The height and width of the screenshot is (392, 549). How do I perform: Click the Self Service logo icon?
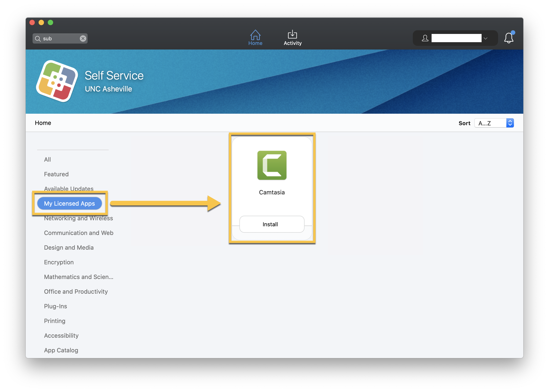point(57,81)
